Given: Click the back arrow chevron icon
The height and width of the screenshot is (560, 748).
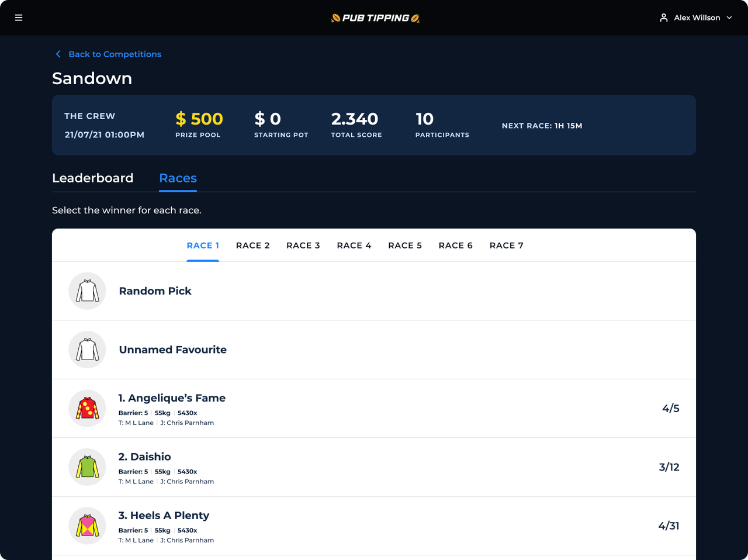Looking at the screenshot, I should click(58, 54).
